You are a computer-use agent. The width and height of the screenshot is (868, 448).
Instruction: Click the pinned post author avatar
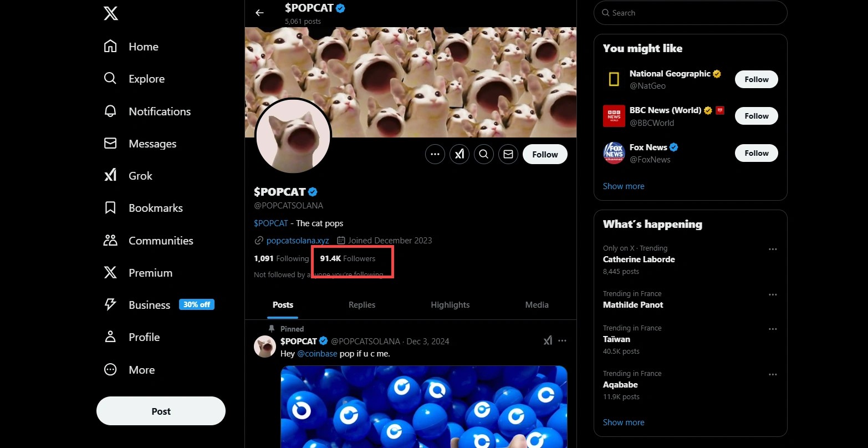pyautogui.click(x=265, y=347)
